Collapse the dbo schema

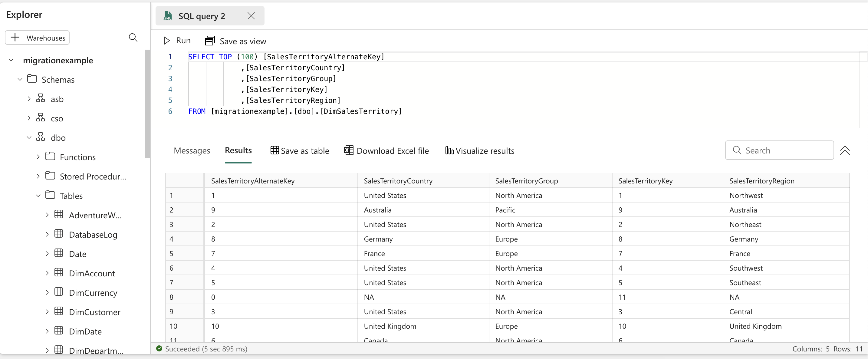29,137
